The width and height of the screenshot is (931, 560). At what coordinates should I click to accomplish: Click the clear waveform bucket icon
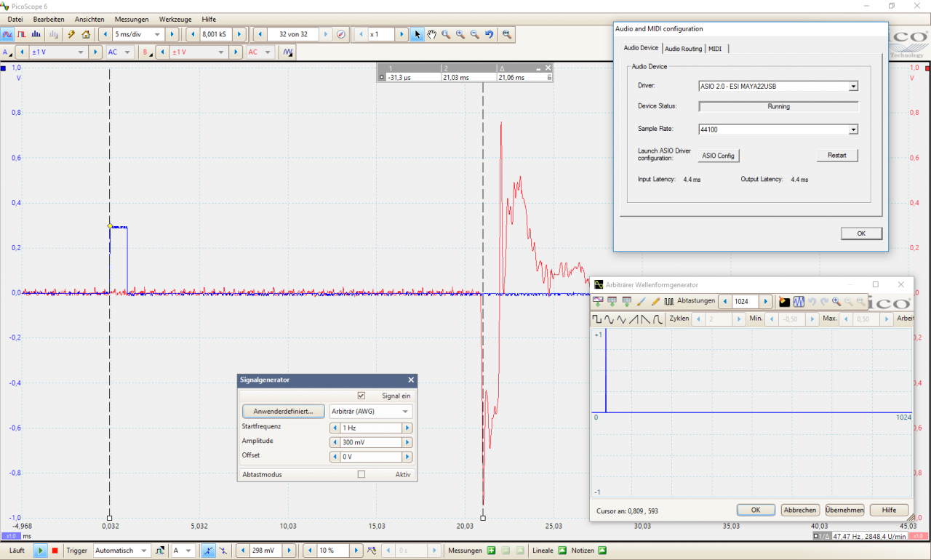pos(784,301)
